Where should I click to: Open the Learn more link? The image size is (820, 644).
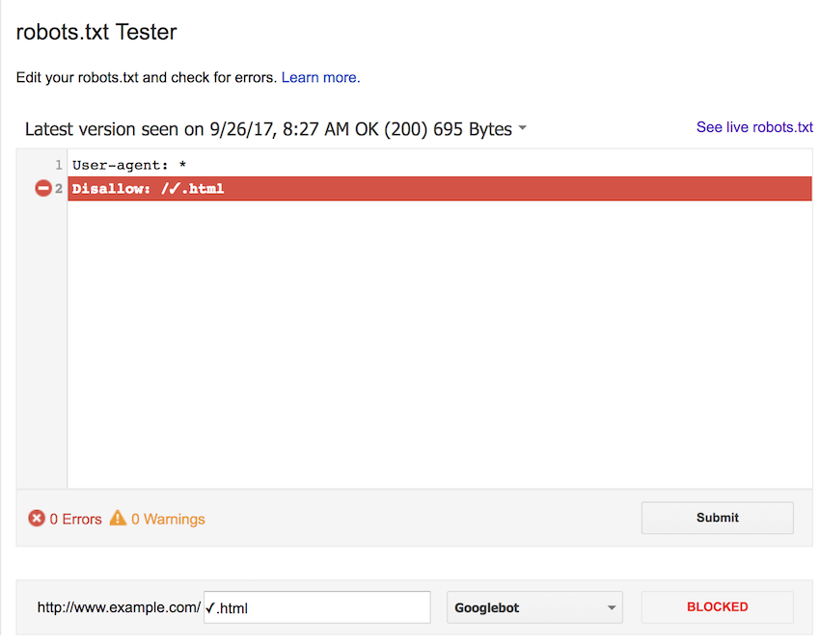(320, 77)
